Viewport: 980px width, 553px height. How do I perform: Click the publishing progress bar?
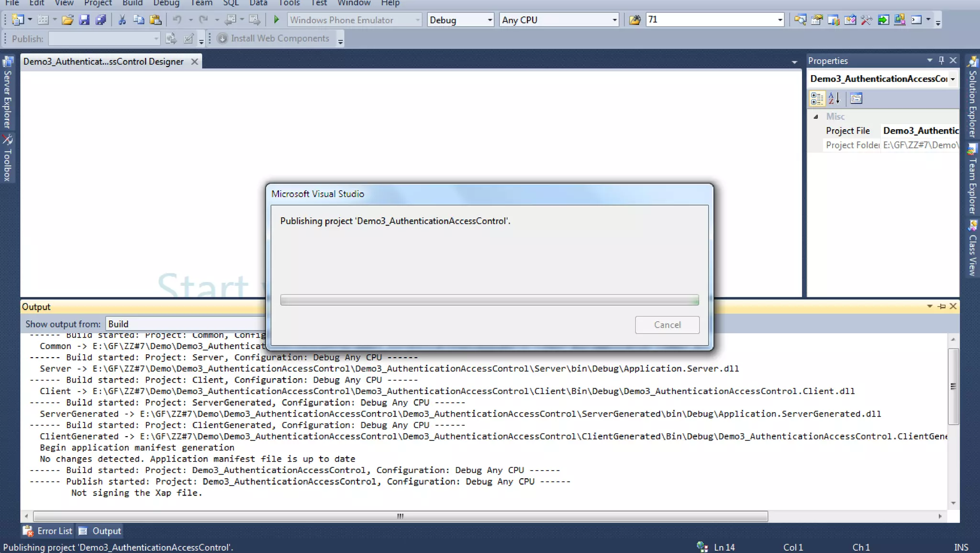489,300
